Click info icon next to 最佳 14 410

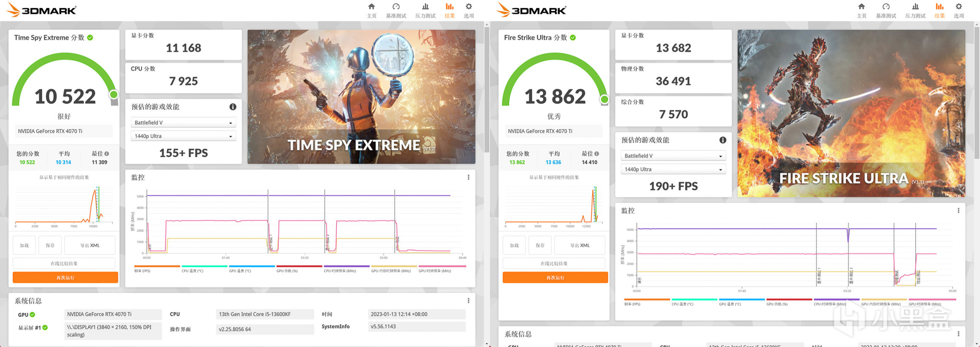[x=597, y=154]
